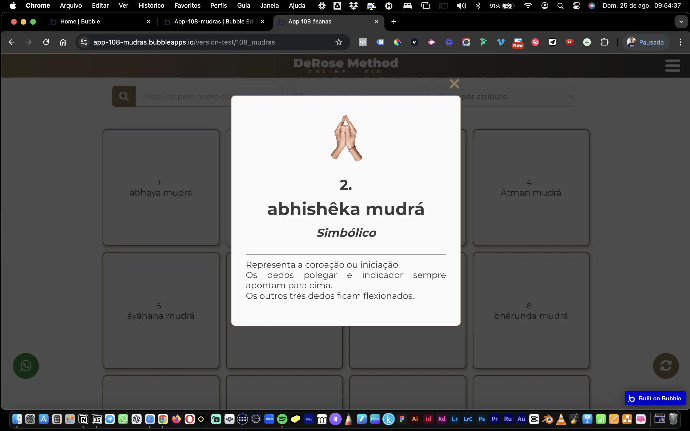Open the hamburger menu in the app header
Screen dimensions: 690x431
[672, 66]
